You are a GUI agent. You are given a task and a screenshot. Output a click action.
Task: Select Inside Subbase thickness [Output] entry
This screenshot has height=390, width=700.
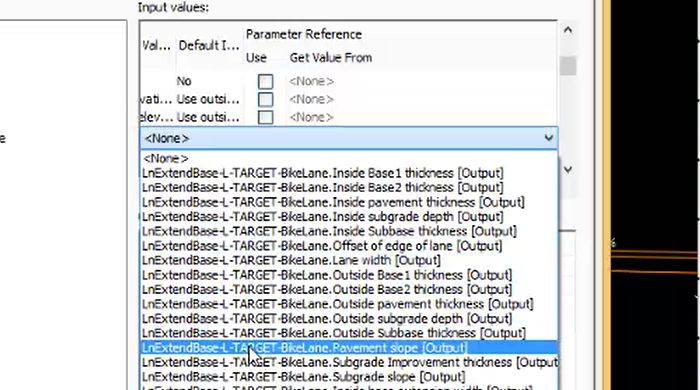click(x=349, y=231)
